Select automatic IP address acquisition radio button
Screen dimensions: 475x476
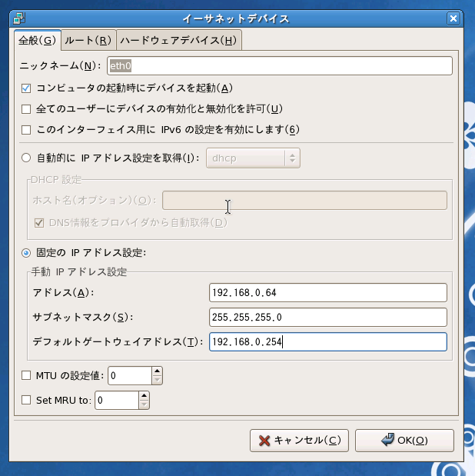pyautogui.click(x=26, y=158)
